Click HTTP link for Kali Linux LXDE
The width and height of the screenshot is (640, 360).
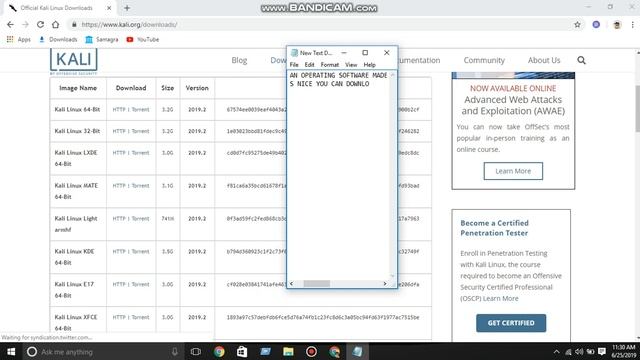click(119, 153)
